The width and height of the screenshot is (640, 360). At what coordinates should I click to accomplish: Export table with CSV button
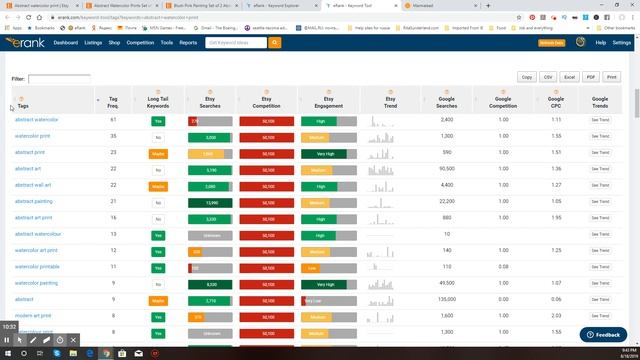pyautogui.click(x=548, y=77)
